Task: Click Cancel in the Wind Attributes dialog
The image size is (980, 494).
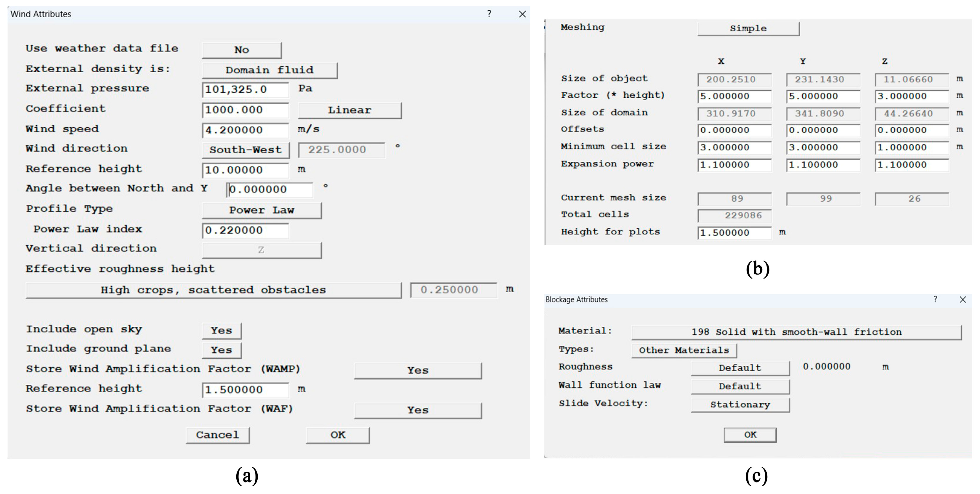Action: [218, 435]
